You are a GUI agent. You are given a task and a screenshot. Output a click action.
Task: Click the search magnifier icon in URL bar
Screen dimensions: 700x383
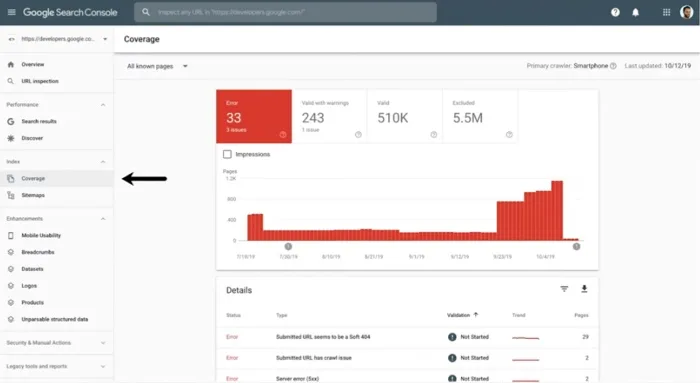146,12
